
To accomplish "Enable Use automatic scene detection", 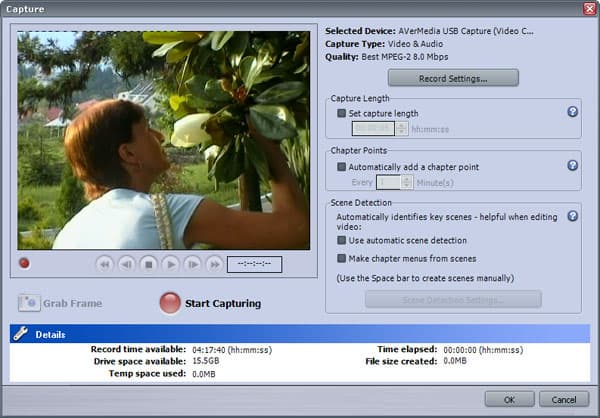I will tap(341, 240).
